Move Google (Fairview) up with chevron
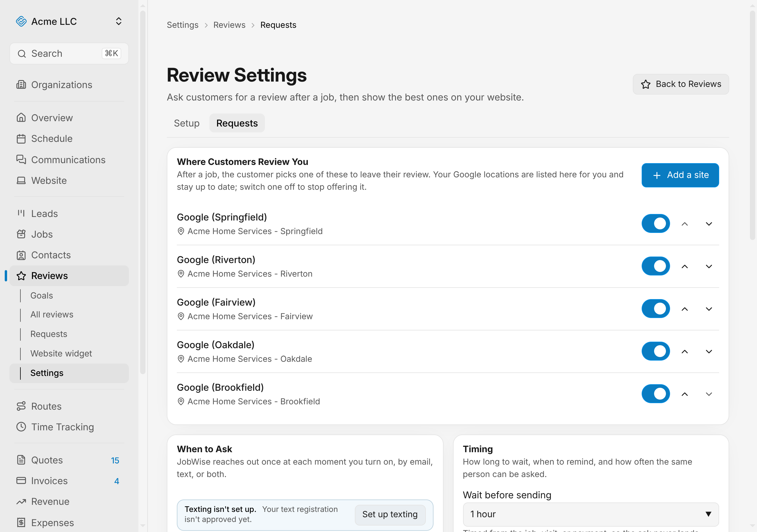 685,309
